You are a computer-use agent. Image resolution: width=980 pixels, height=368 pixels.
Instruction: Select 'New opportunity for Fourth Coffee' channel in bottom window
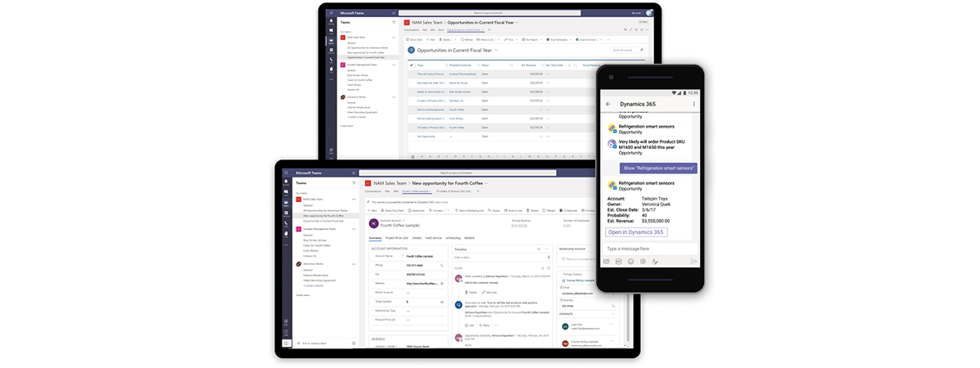pyautogui.click(x=327, y=215)
